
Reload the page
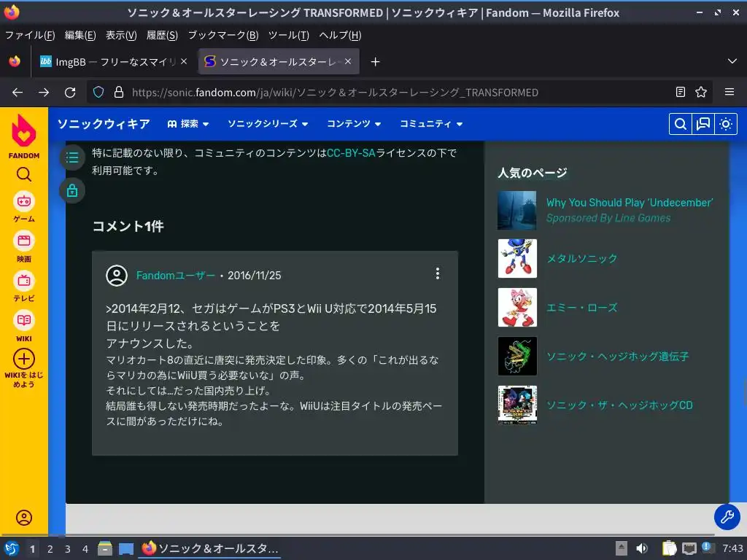[x=70, y=93]
